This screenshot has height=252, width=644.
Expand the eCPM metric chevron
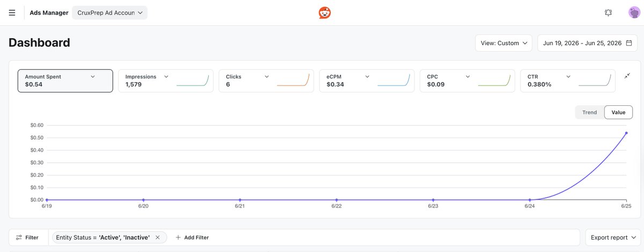click(x=367, y=77)
